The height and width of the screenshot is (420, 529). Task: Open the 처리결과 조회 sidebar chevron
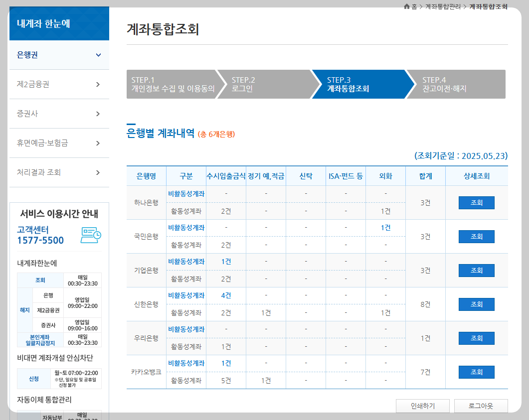coord(98,172)
